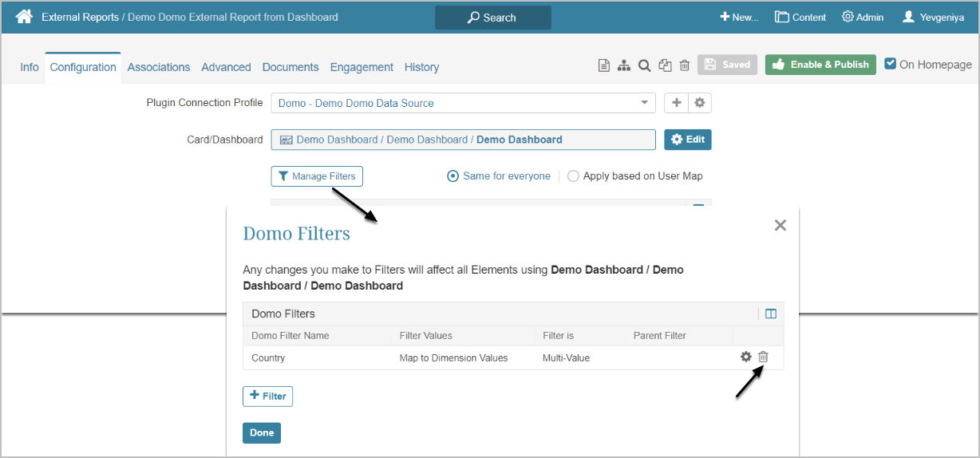Viewport: 980px width, 458px height.
Task: Switch to the Associations tab
Action: click(x=159, y=67)
